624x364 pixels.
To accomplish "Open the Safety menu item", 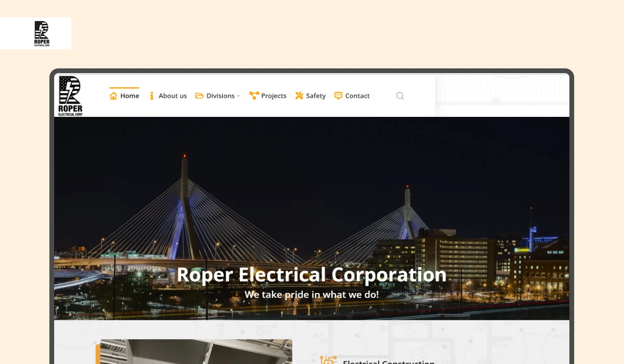I will click(x=316, y=96).
